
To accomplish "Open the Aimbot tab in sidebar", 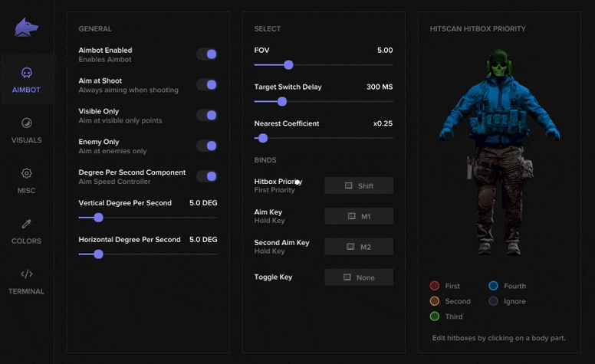I will [26, 80].
